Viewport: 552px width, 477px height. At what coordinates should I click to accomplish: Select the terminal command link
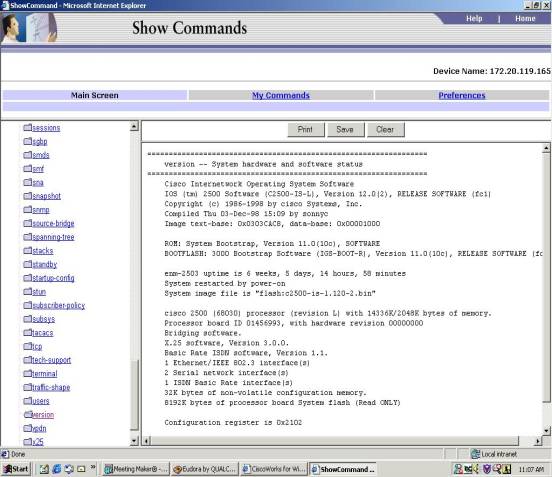45,374
